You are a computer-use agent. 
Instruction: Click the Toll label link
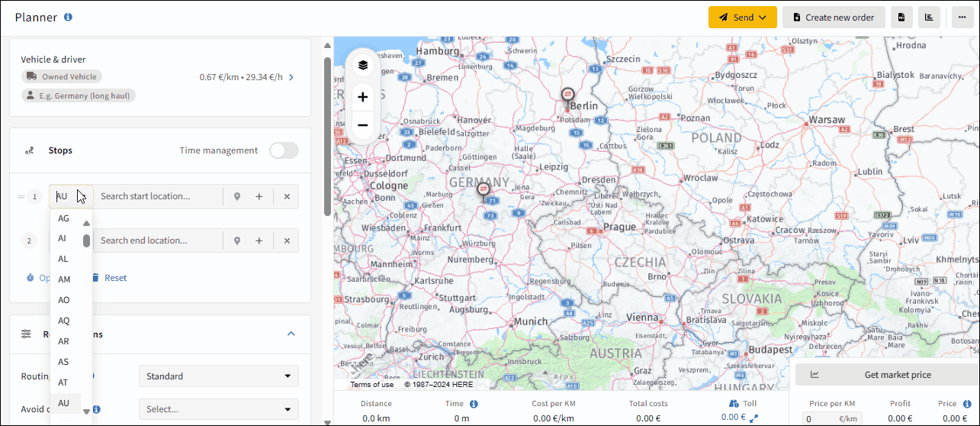(744, 403)
